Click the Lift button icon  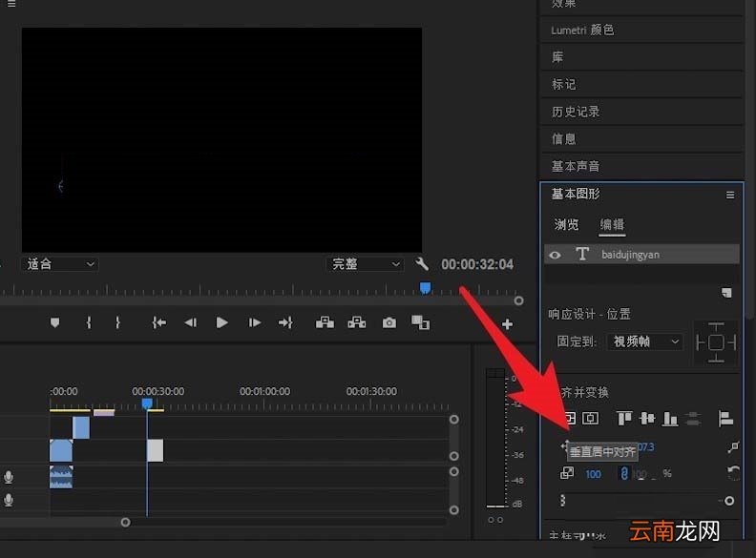click(x=325, y=322)
